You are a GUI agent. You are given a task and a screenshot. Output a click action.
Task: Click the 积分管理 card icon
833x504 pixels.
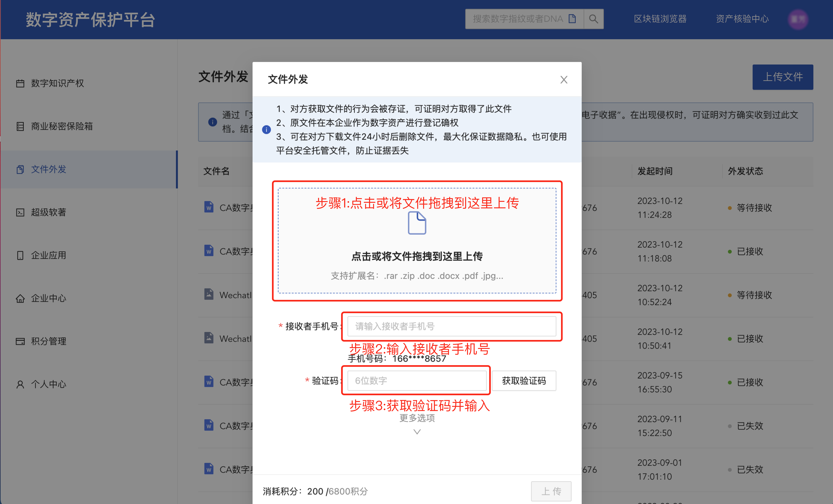(x=20, y=341)
